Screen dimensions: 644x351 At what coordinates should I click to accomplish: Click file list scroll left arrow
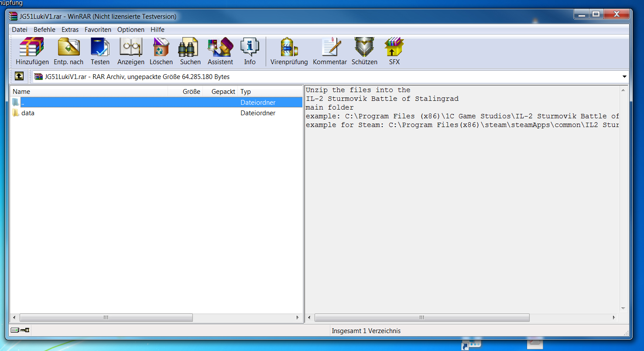(14, 318)
